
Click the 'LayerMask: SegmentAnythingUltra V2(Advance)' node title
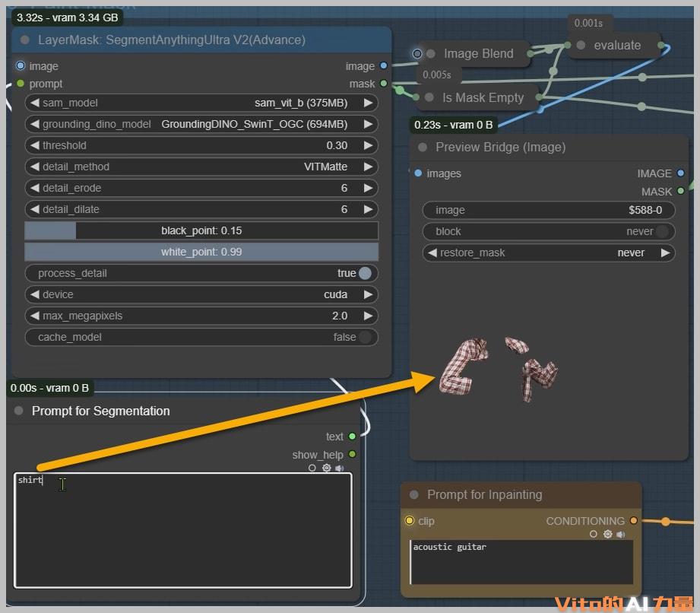point(172,40)
